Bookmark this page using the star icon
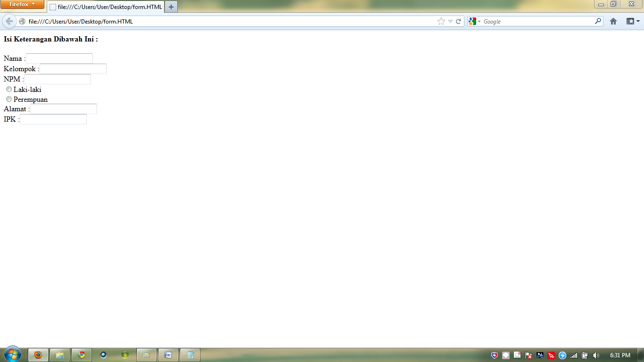 click(441, 21)
